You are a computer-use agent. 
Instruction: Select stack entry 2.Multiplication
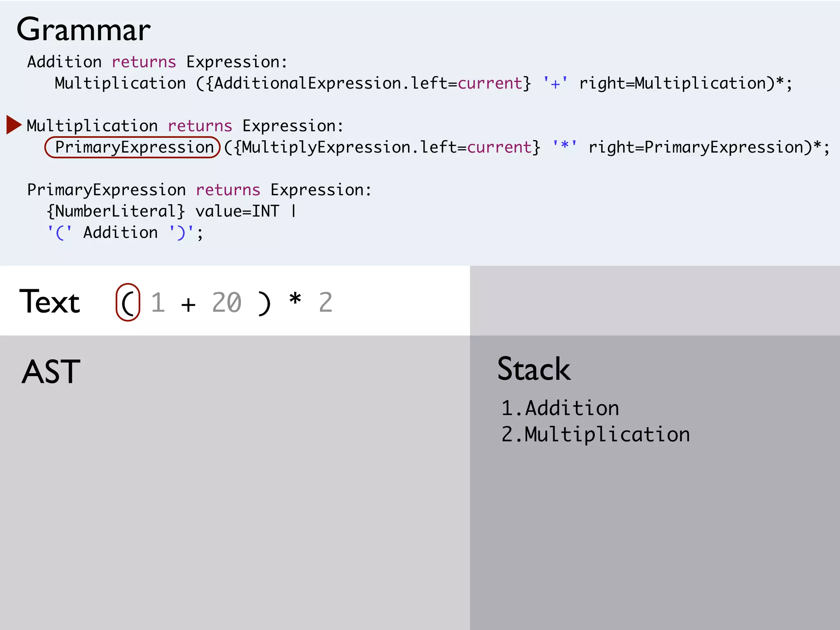click(595, 434)
